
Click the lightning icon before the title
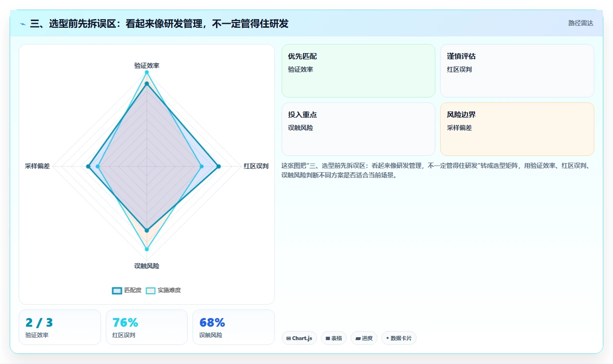23,24
